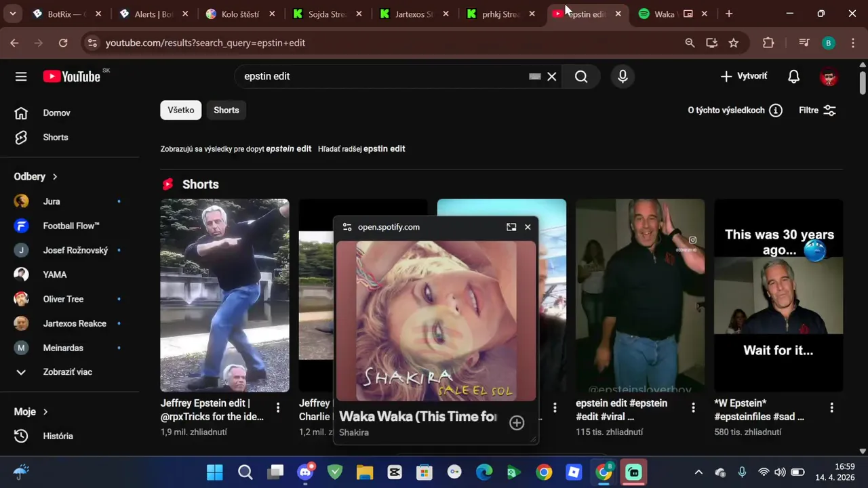Show info about these results icon
This screenshot has width=868, height=488.
(776, 110)
